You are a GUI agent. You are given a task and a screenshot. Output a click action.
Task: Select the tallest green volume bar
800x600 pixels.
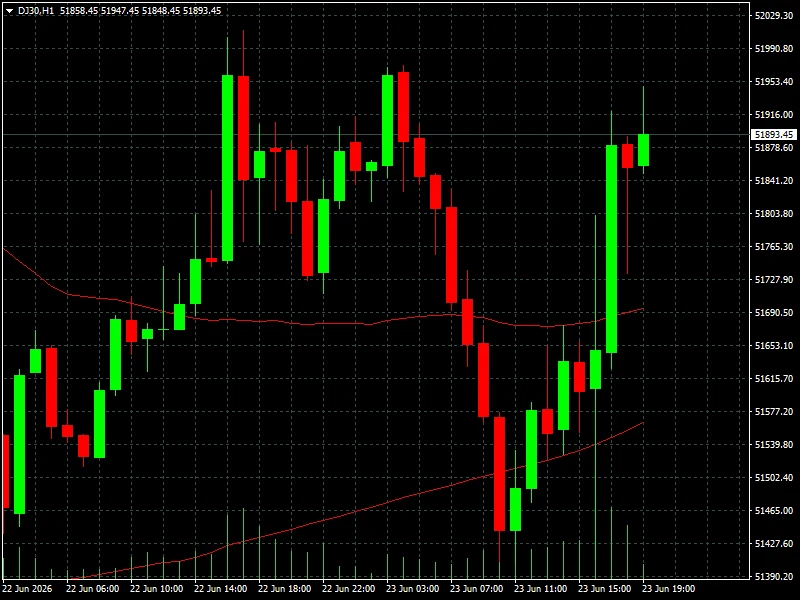595,397
